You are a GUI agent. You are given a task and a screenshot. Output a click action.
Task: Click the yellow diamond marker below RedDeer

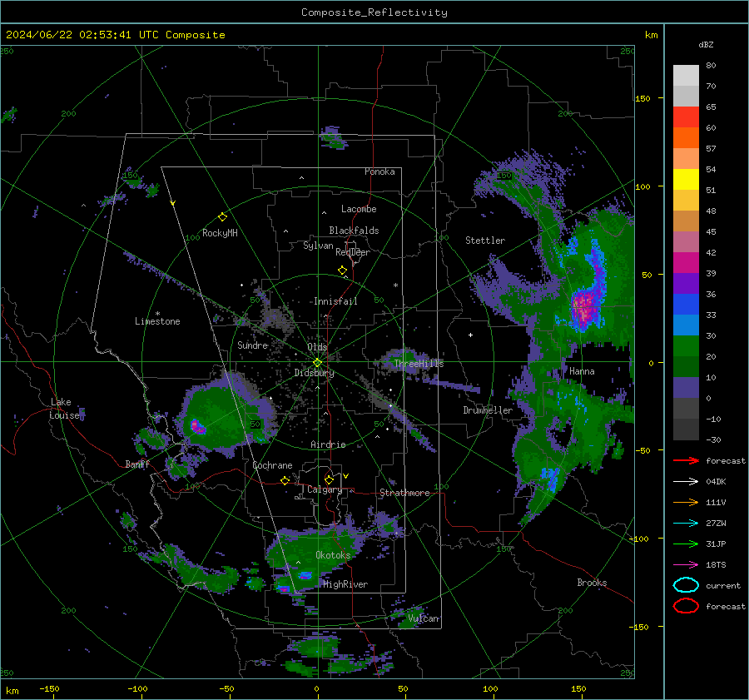tap(343, 271)
